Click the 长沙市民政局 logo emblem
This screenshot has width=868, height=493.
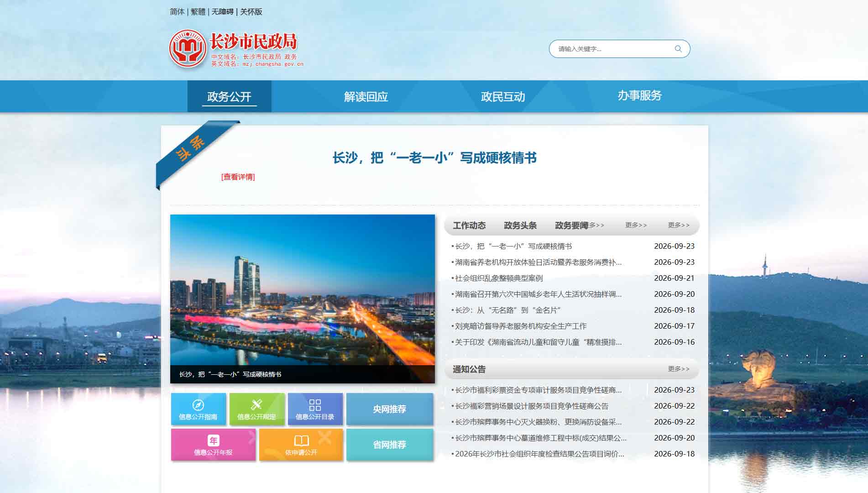188,49
